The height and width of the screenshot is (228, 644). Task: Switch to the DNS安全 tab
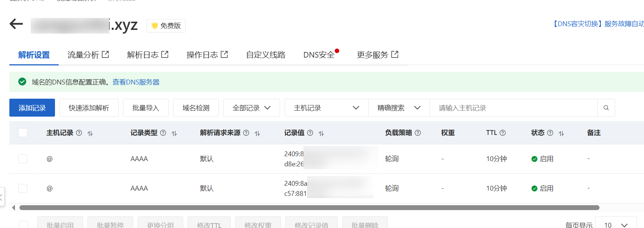click(319, 55)
